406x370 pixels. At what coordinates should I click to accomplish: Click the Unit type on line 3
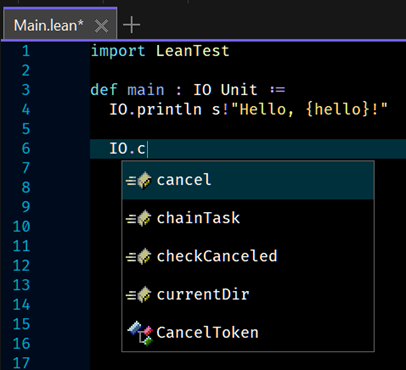239,90
